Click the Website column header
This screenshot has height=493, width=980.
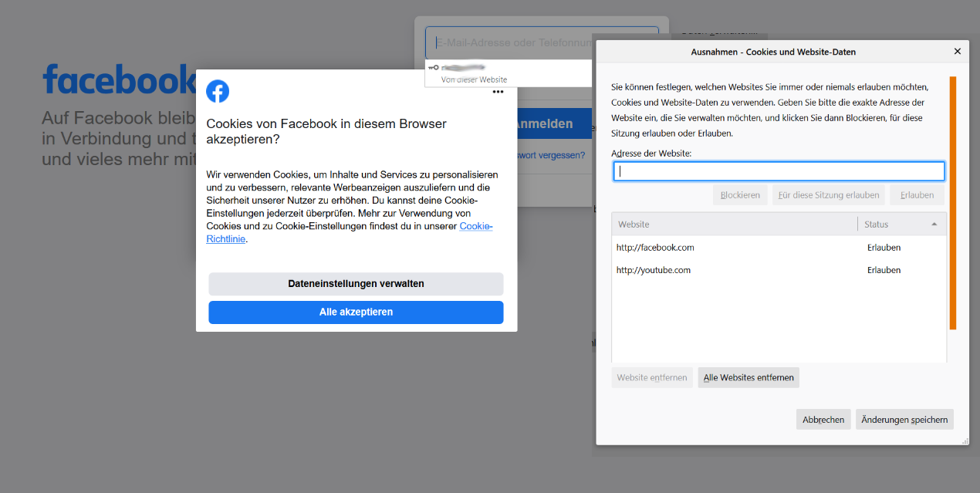click(735, 225)
